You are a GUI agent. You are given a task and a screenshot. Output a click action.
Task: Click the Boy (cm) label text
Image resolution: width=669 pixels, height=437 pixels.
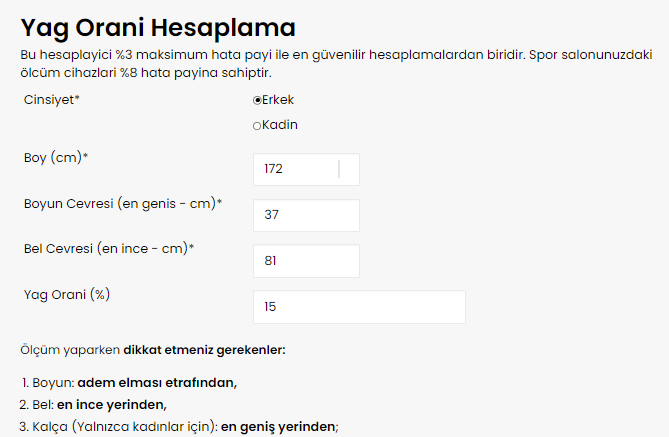56,158
